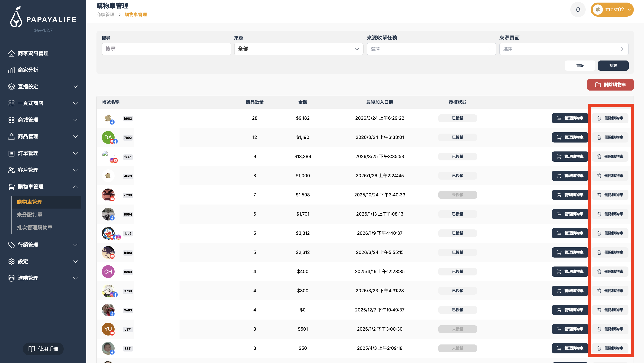
Task: Click the DA avatar thumbnail
Action: click(x=108, y=137)
